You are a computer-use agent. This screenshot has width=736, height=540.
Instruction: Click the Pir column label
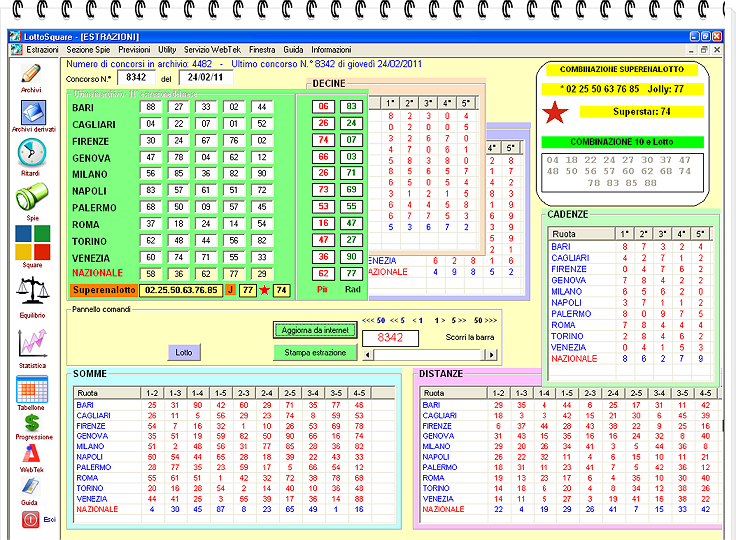click(322, 289)
